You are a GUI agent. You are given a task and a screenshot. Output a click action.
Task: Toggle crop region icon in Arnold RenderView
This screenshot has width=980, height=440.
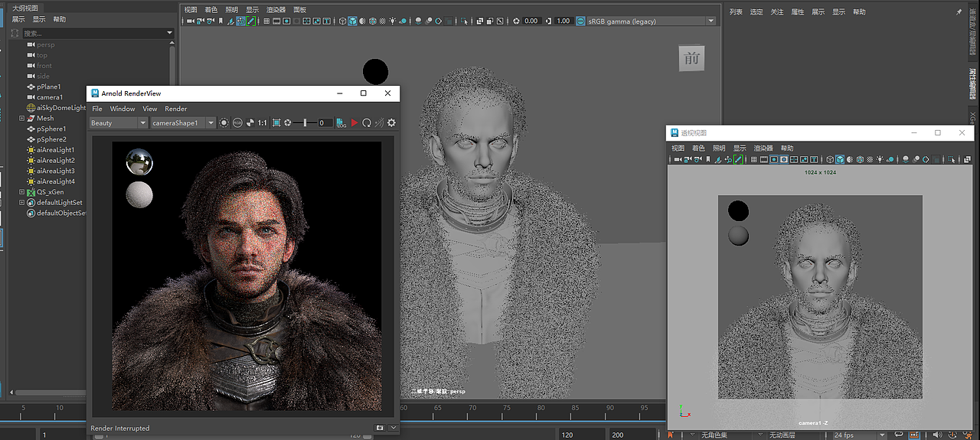pyautogui.click(x=276, y=122)
